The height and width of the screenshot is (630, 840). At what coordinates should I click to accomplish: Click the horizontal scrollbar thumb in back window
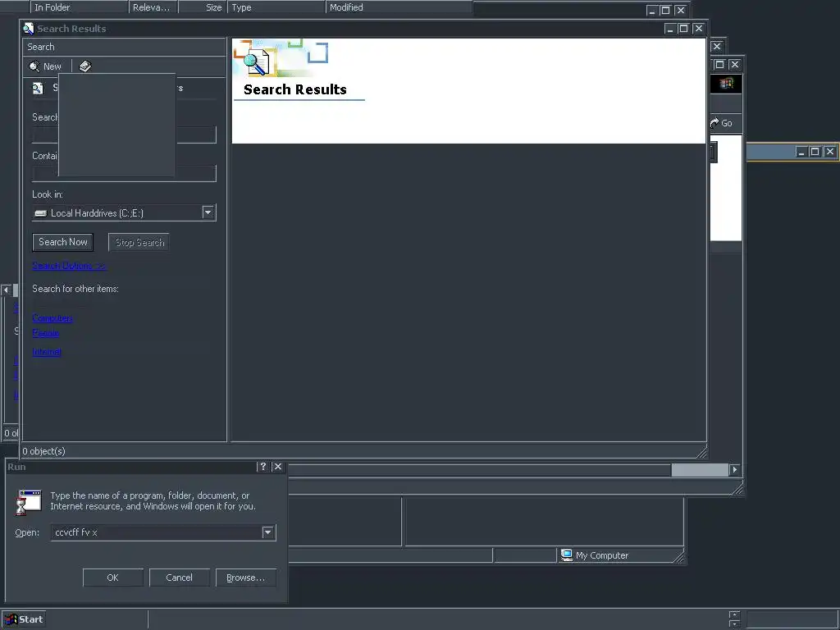click(x=700, y=470)
